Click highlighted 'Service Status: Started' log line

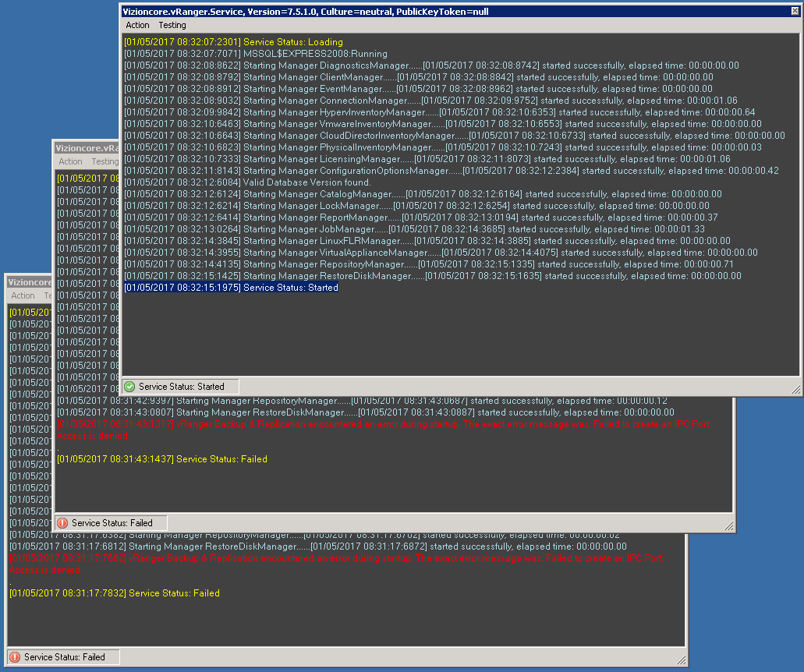231,288
